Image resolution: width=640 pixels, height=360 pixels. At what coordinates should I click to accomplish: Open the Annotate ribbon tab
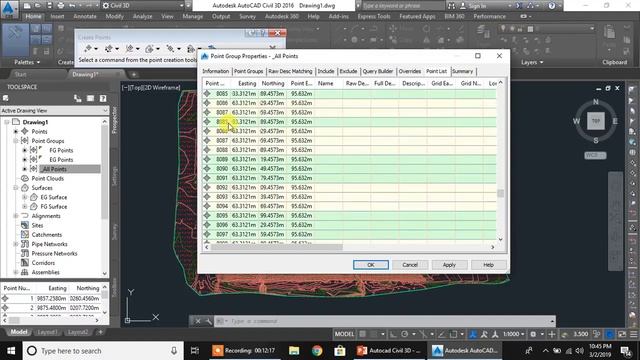coord(85,16)
